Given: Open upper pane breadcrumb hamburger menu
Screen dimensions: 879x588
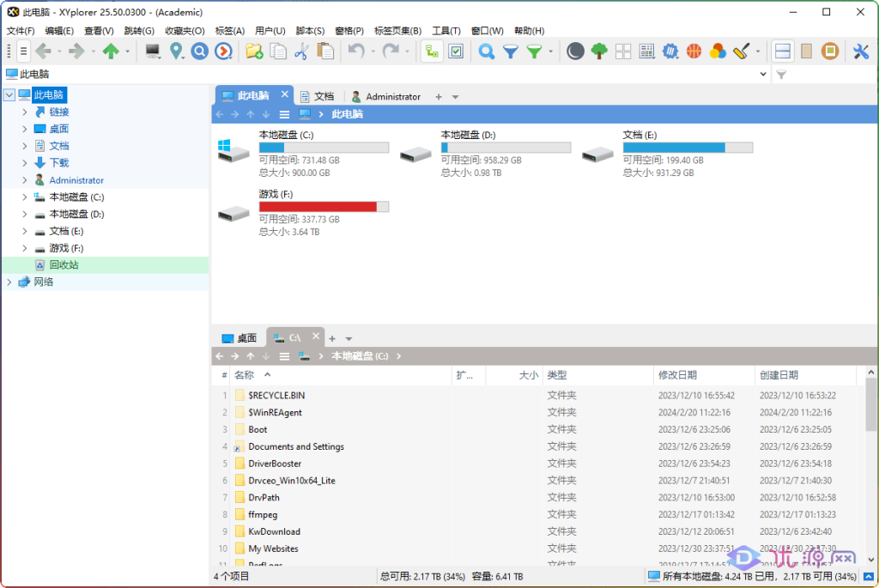Looking at the screenshot, I should click(284, 114).
